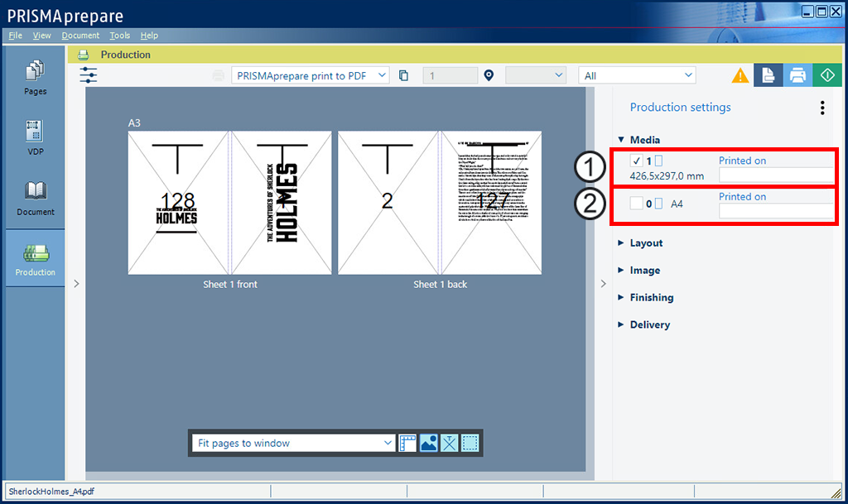This screenshot has height=504, width=848.
Task: Expand the Layout section
Action: point(621,243)
